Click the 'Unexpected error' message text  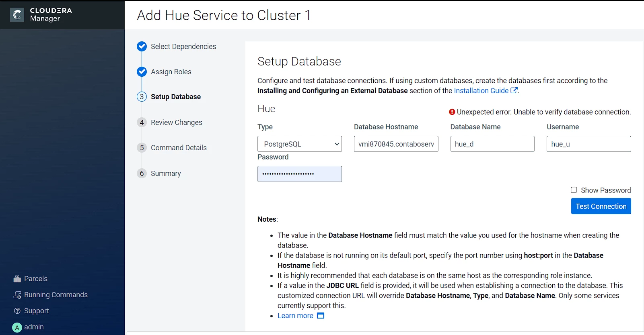(x=544, y=112)
